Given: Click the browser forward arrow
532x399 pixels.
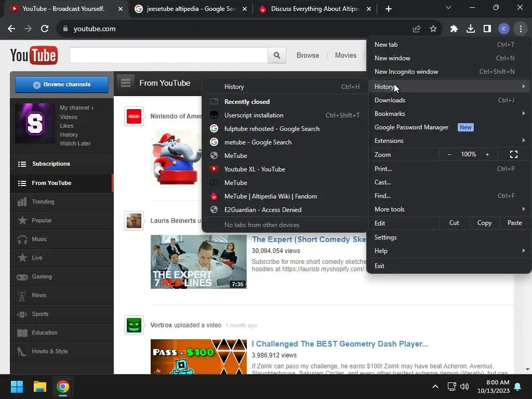Looking at the screenshot, I should [x=28, y=29].
